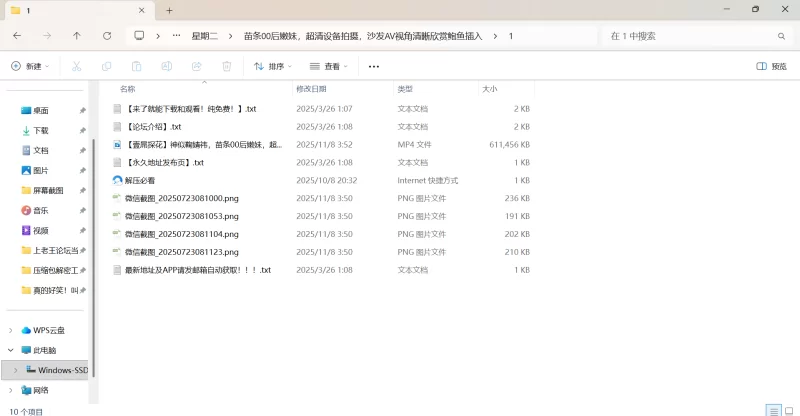Open the 新建 dropdown menu
Screen dimensions: 800x416
pos(29,66)
